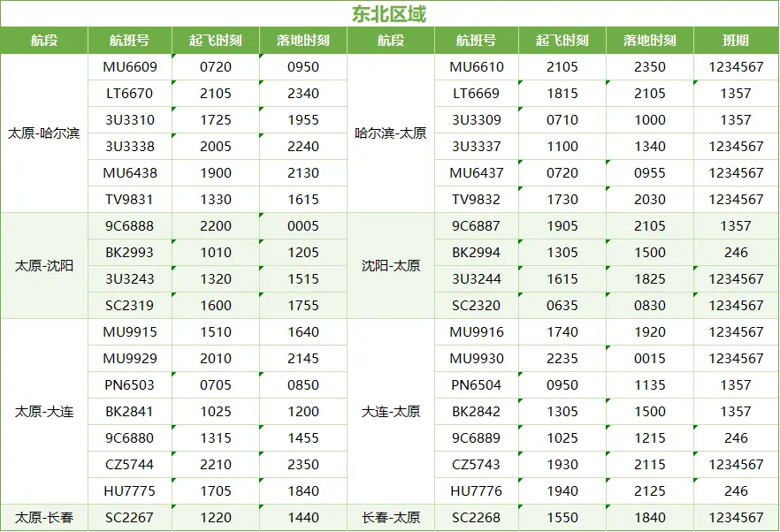Select the 太原-哈尔滨 route cell

tap(44, 133)
